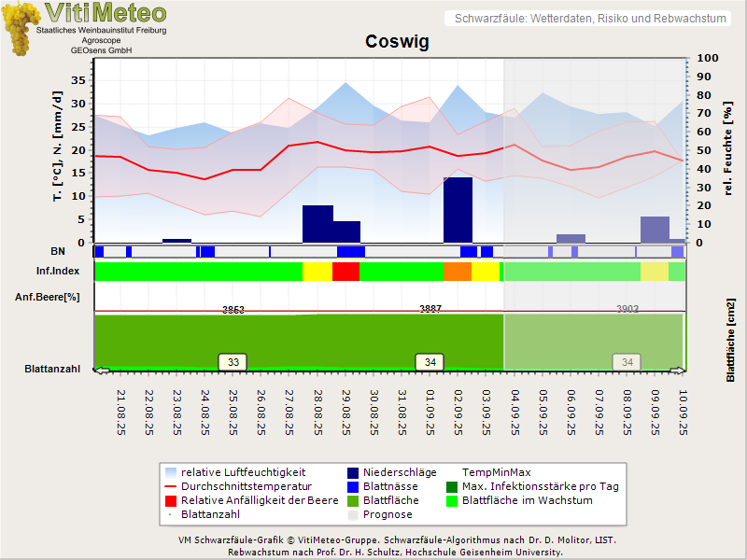Click the 35 tick on the temperature axis
This screenshot has width=747, height=560.
coord(78,80)
